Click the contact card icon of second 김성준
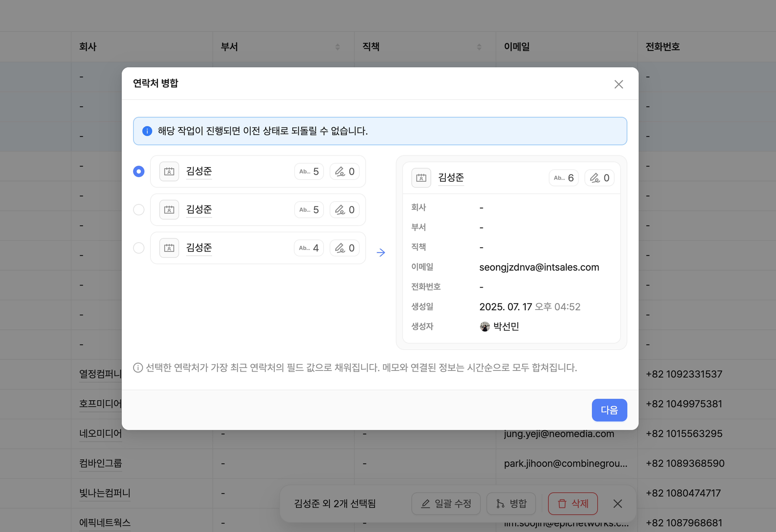 [169, 210]
